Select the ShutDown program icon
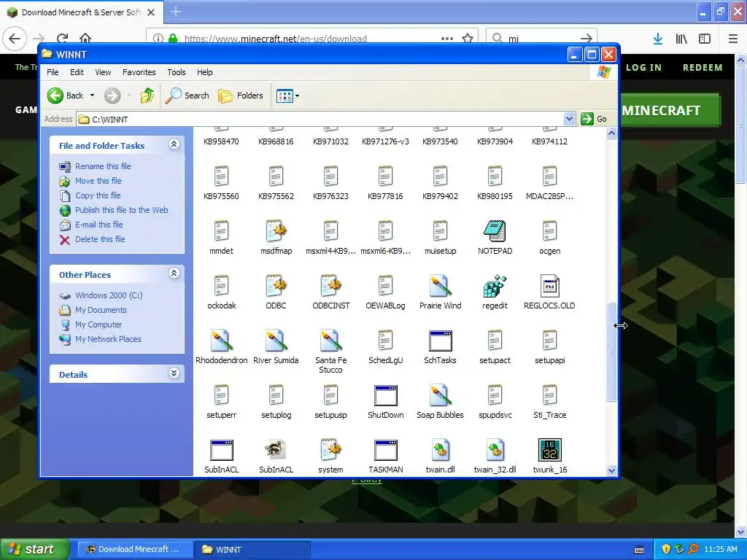The height and width of the screenshot is (560, 747). coord(385,395)
